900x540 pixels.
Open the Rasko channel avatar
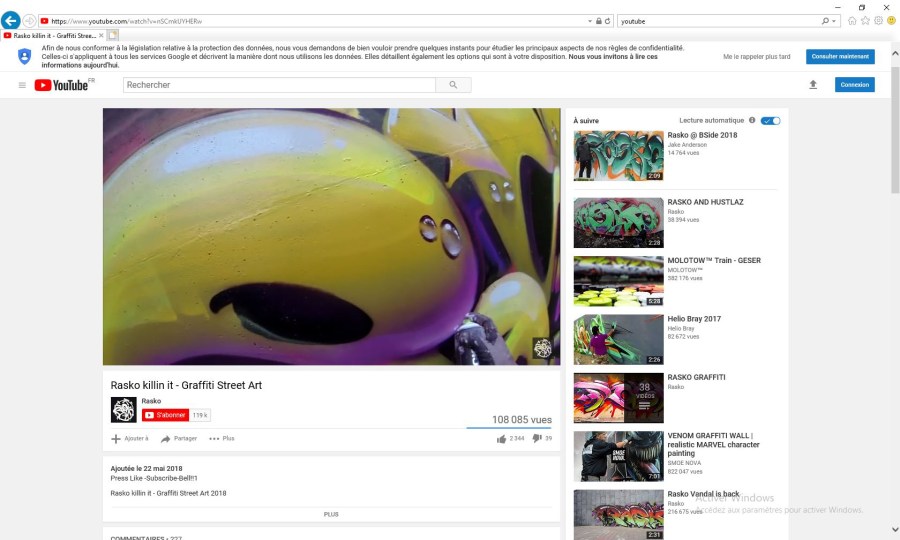pyautogui.click(x=123, y=409)
